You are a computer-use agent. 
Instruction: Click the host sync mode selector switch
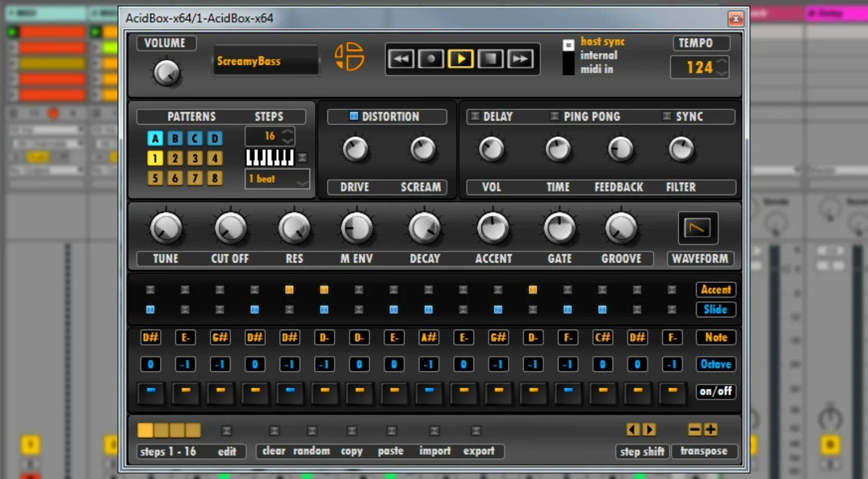pos(568,56)
